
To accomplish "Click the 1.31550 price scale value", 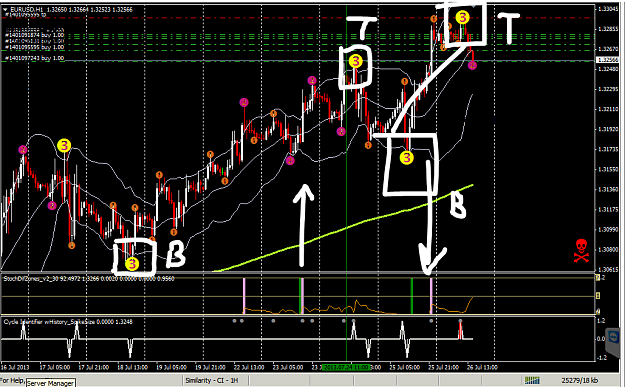I will [x=608, y=169].
